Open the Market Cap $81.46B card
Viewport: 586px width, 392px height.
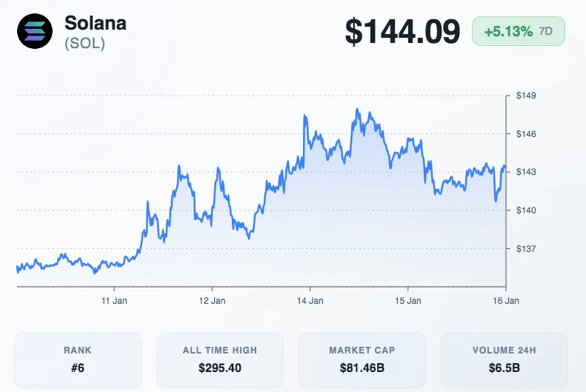tap(362, 360)
